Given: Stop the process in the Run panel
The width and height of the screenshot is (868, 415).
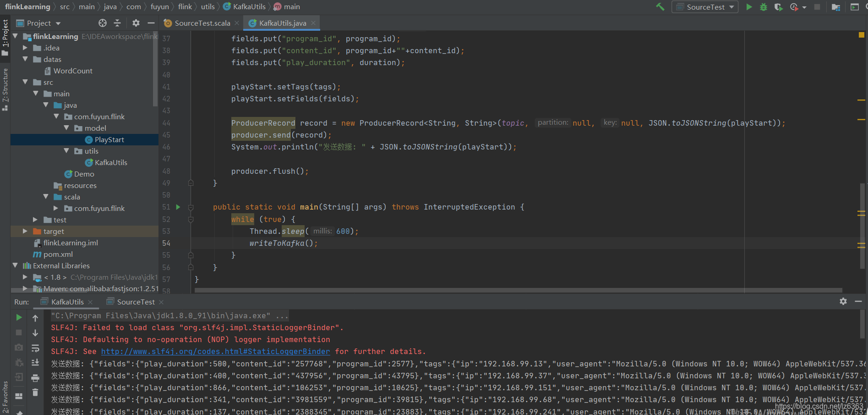Looking at the screenshot, I should [19, 332].
